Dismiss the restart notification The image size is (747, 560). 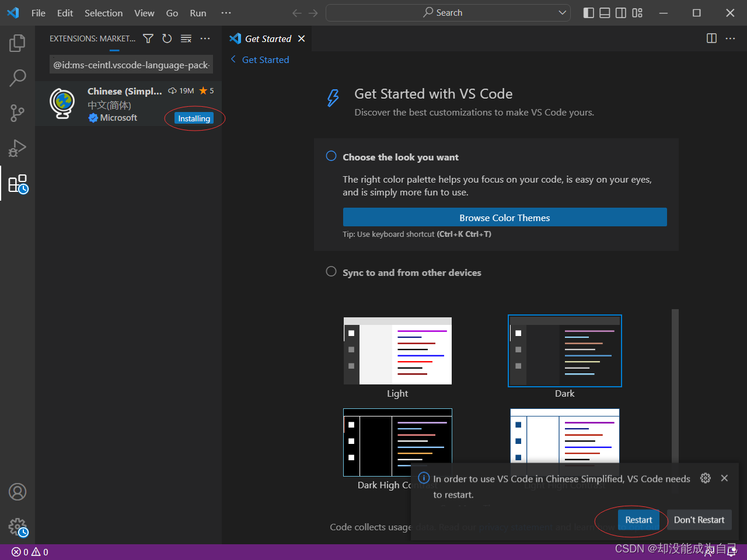[x=724, y=478]
